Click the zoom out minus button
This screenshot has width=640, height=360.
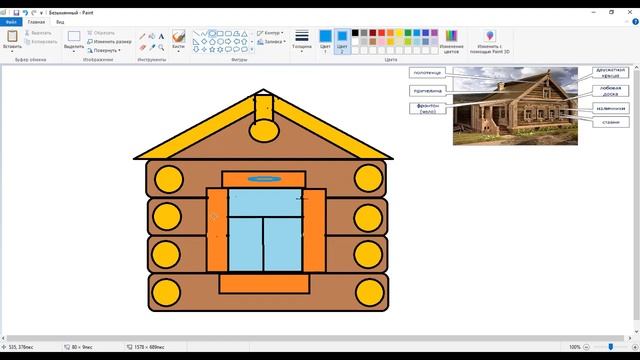pyautogui.click(x=587, y=347)
